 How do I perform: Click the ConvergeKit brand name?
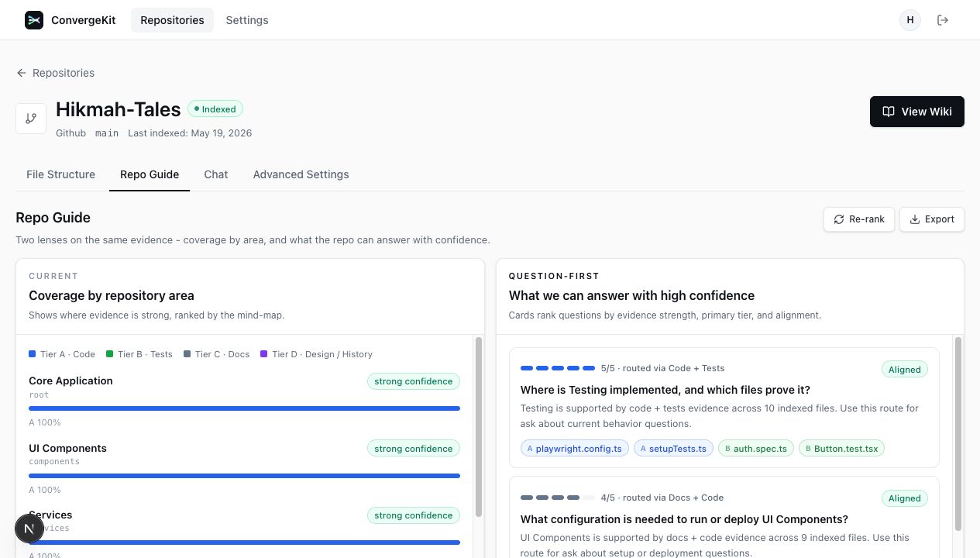84,20
